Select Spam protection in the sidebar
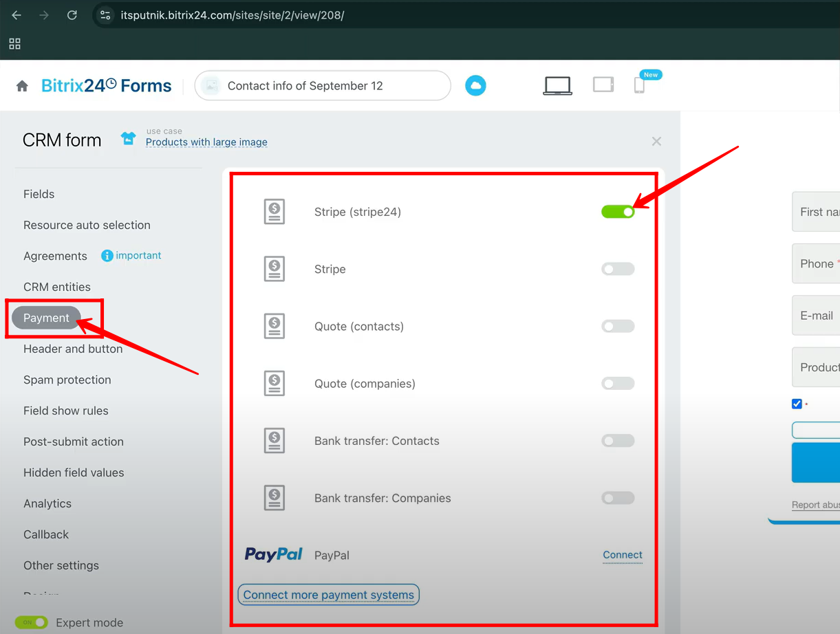Viewport: 840px width, 634px height. (67, 380)
